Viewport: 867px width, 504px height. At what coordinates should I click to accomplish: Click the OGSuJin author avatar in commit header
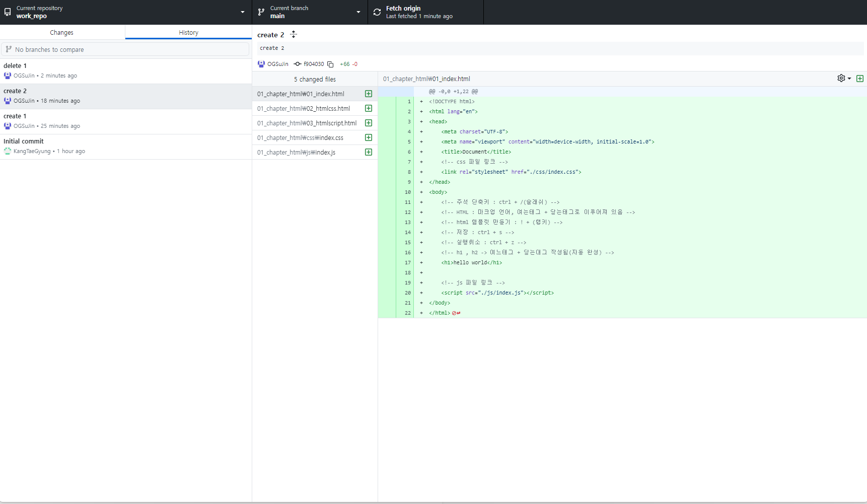click(261, 64)
